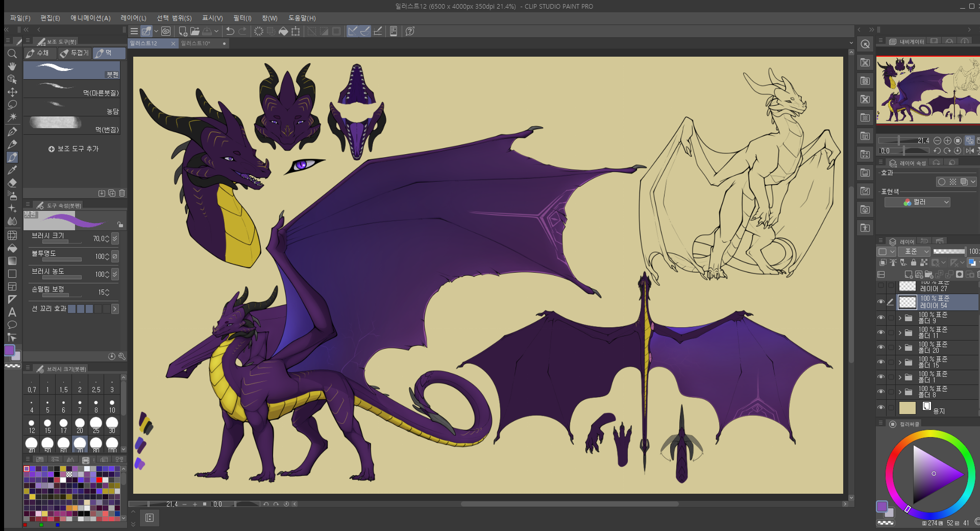Click the Undo arrow in toolbar
Image resolution: width=980 pixels, height=531 pixels.
[x=230, y=31]
